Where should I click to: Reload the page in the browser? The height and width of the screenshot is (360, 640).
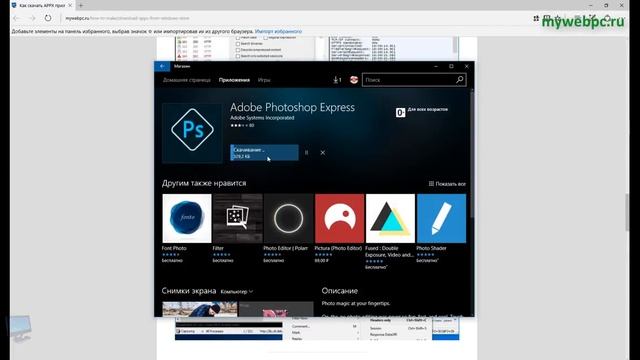(x=48, y=18)
